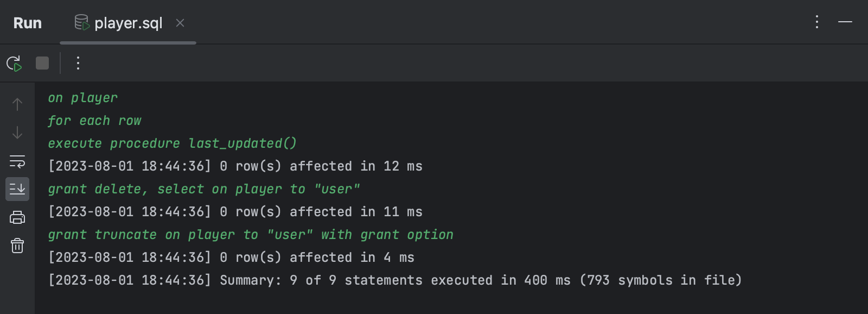Click the grant truncate statement line
Viewport: 868px width, 314px height.
pos(250,234)
